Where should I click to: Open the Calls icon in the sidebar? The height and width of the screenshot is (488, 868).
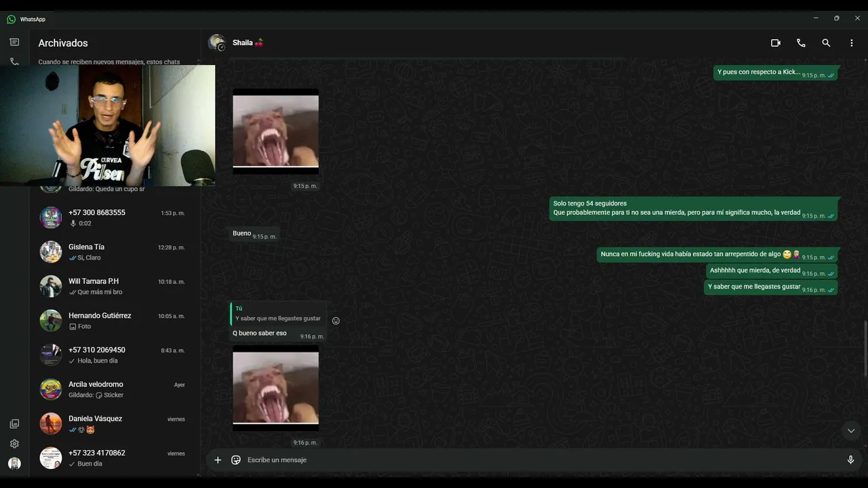14,61
